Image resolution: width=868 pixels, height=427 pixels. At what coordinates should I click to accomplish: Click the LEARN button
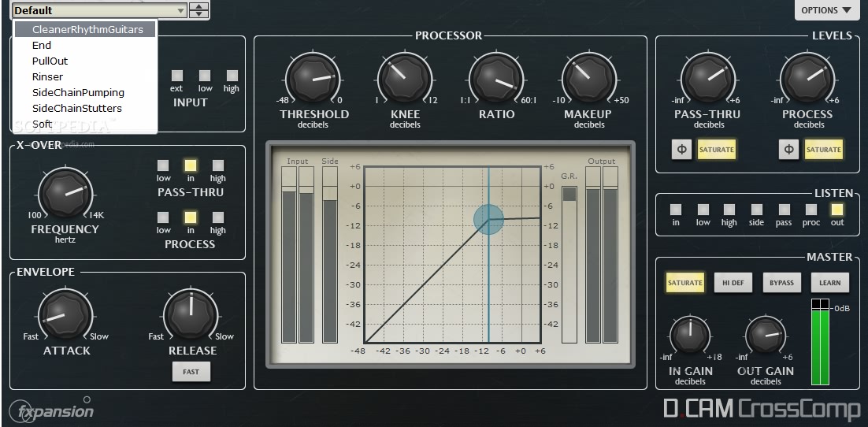(x=830, y=283)
